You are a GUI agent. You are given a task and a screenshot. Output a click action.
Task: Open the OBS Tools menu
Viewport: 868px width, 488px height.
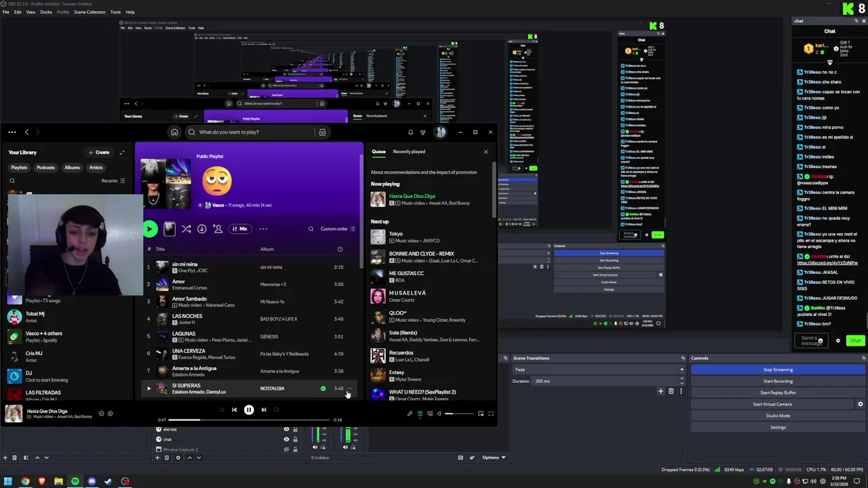[x=115, y=12]
